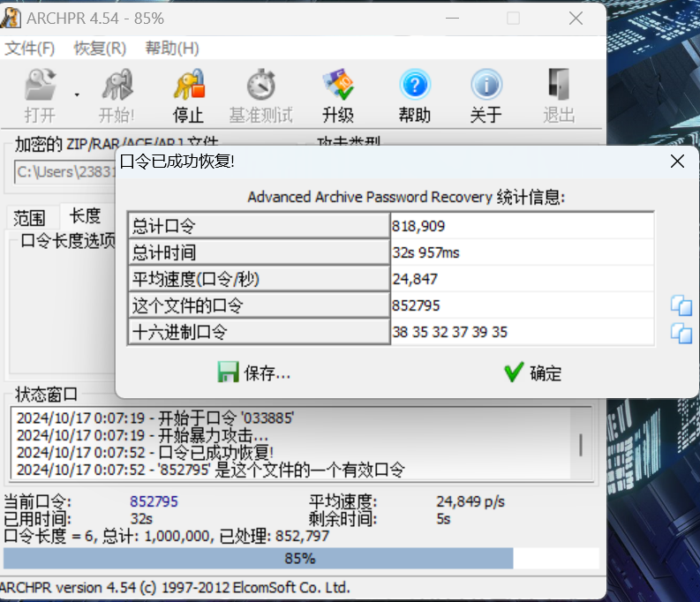Expand the Open button dropdown arrow
The width and height of the screenshot is (700, 602).
tap(77, 94)
